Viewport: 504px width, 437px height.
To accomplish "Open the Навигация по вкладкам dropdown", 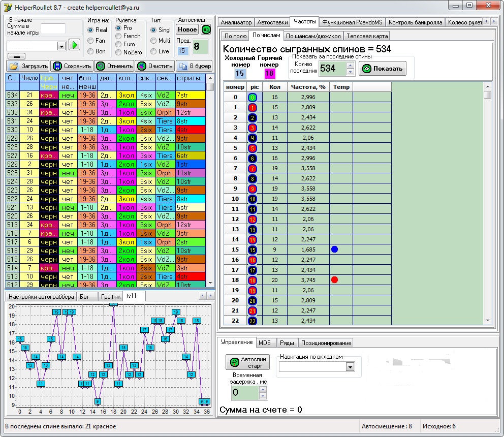I will [x=350, y=367].
